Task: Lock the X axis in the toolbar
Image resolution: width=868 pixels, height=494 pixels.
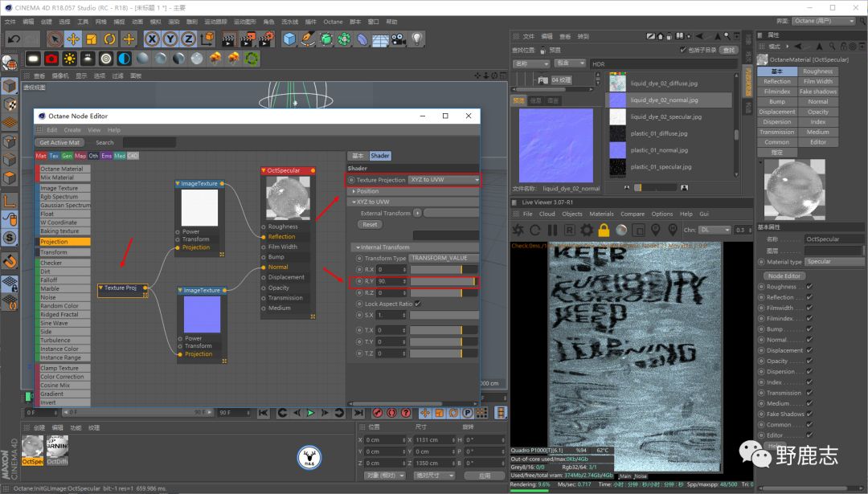Action: [x=151, y=39]
